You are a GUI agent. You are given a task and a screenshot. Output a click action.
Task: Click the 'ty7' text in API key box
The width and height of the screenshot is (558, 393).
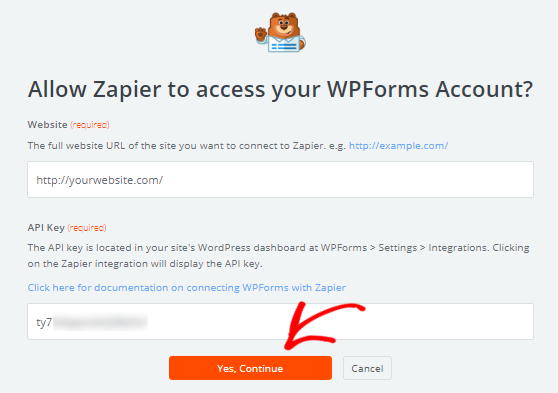[44, 323]
